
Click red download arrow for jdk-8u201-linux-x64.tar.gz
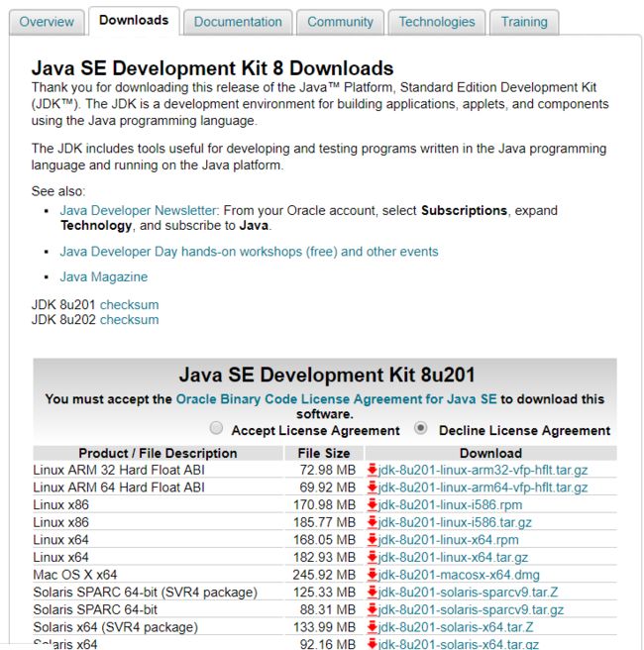click(372, 557)
